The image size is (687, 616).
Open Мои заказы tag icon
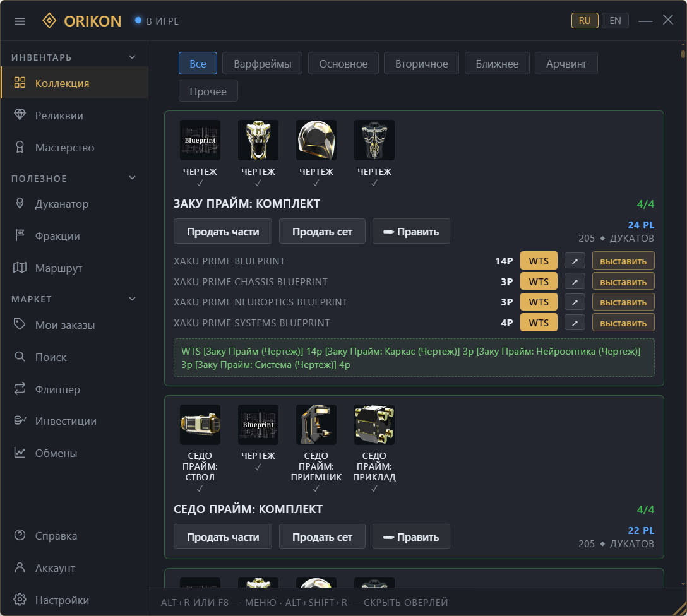(20, 324)
